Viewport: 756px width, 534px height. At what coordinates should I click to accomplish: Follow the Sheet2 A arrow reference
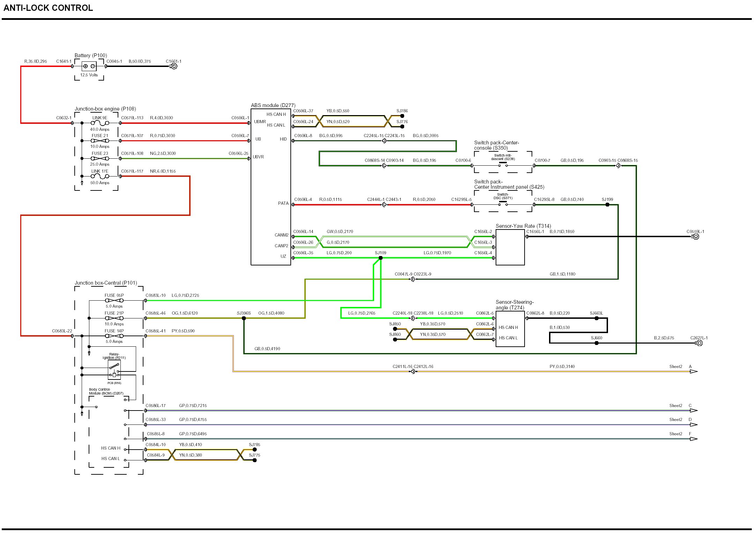[x=694, y=371]
